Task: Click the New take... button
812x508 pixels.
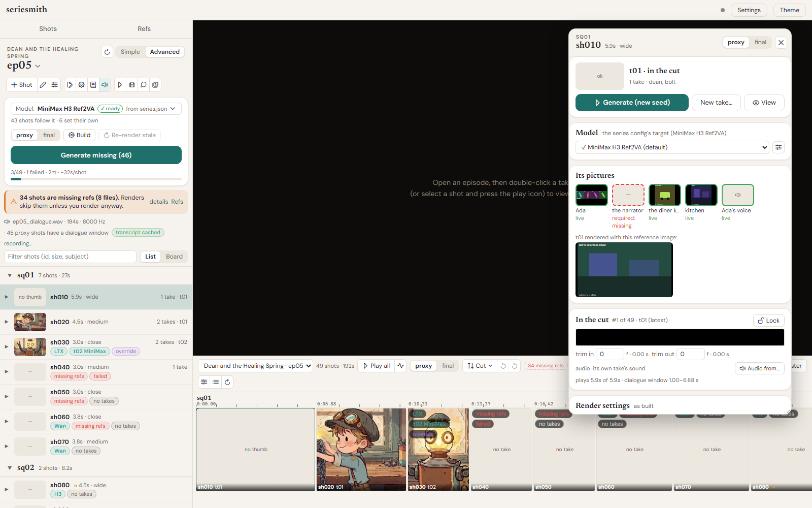Action: click(716, 103)
